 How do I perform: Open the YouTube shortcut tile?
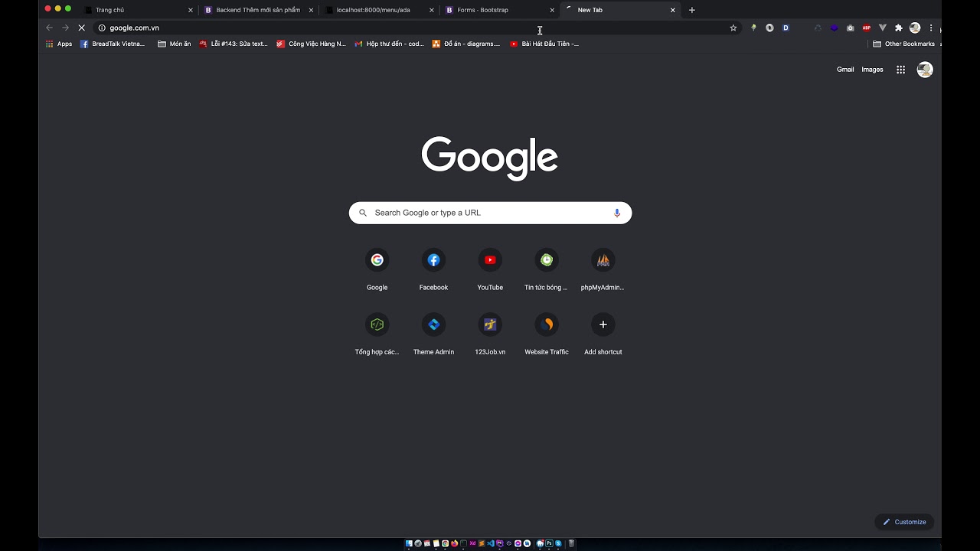[490, 270]
